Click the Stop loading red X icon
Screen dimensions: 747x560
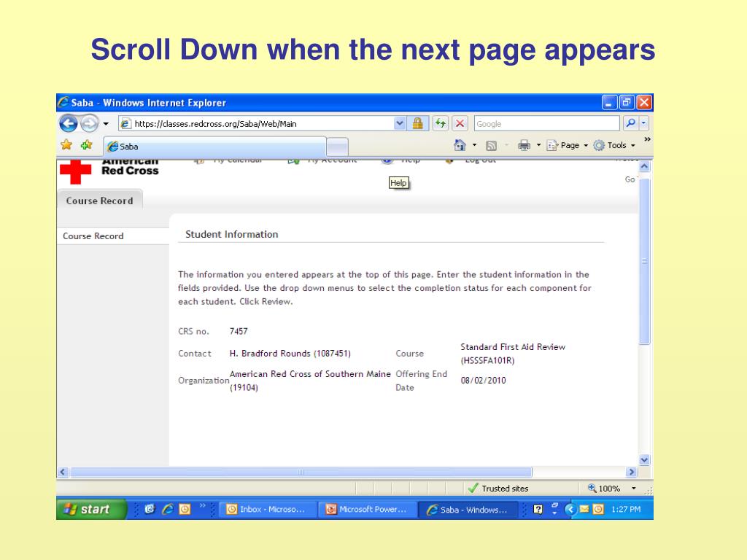click(x=460, y=124)
